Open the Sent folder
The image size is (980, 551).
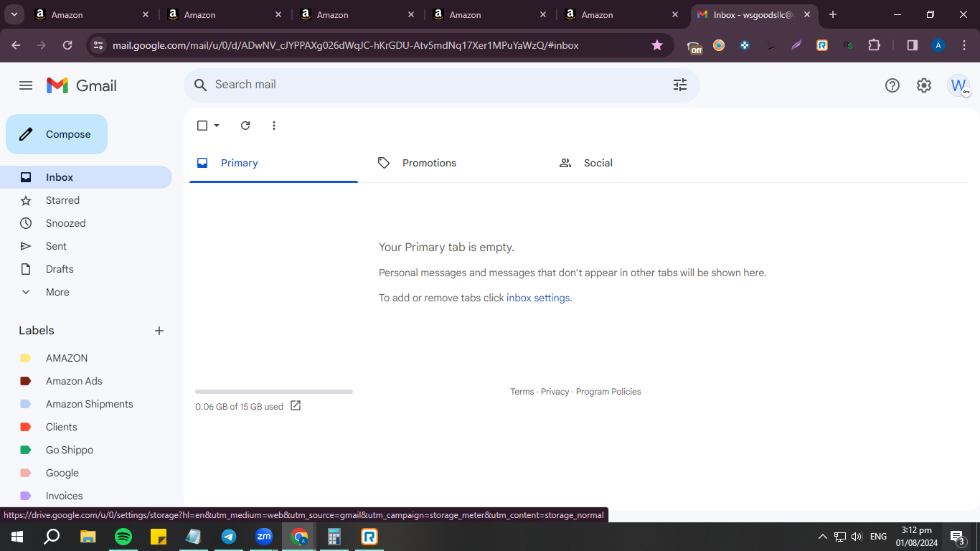point(86,246)
